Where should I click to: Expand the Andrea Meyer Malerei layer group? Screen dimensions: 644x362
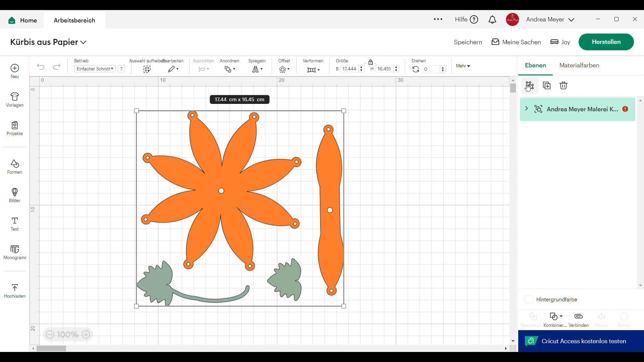tap(526, 109)
